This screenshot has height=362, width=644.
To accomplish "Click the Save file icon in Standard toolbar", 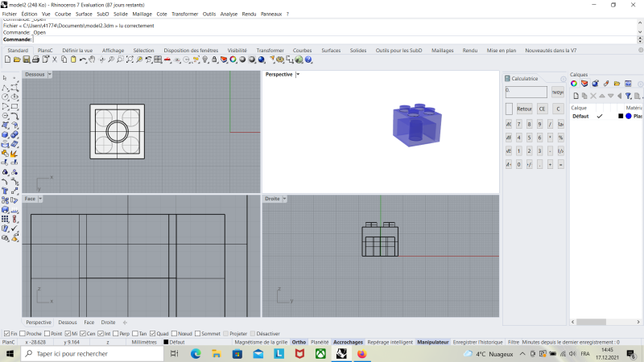I will tap(26, 60).
